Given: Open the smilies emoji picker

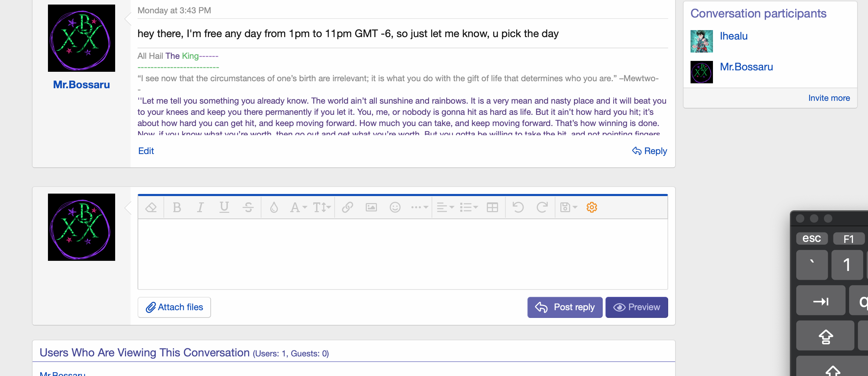Looking at the screenshot, I should pyautogui.click(x=395, y=208).
